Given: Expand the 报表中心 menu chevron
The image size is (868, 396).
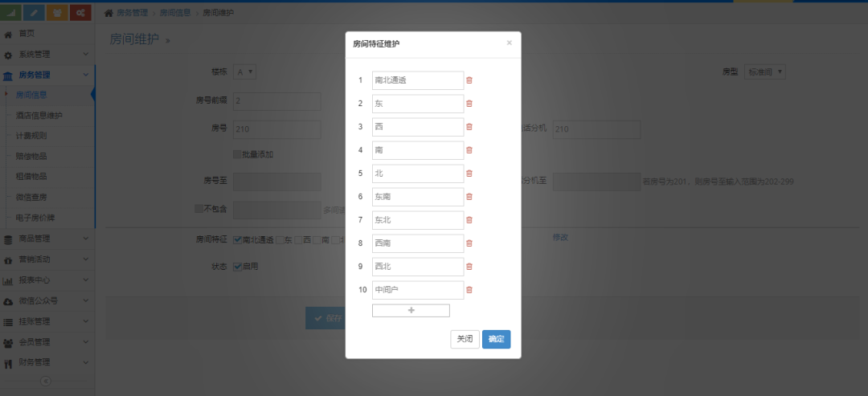Looking at the screenshot, I should click(86, 280).
